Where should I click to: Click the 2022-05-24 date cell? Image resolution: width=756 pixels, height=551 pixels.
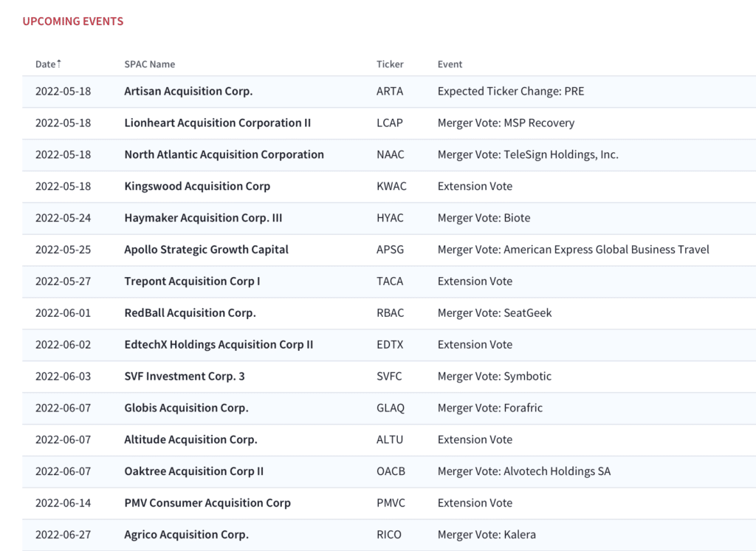pyautogui.click(x=63, y=218)
